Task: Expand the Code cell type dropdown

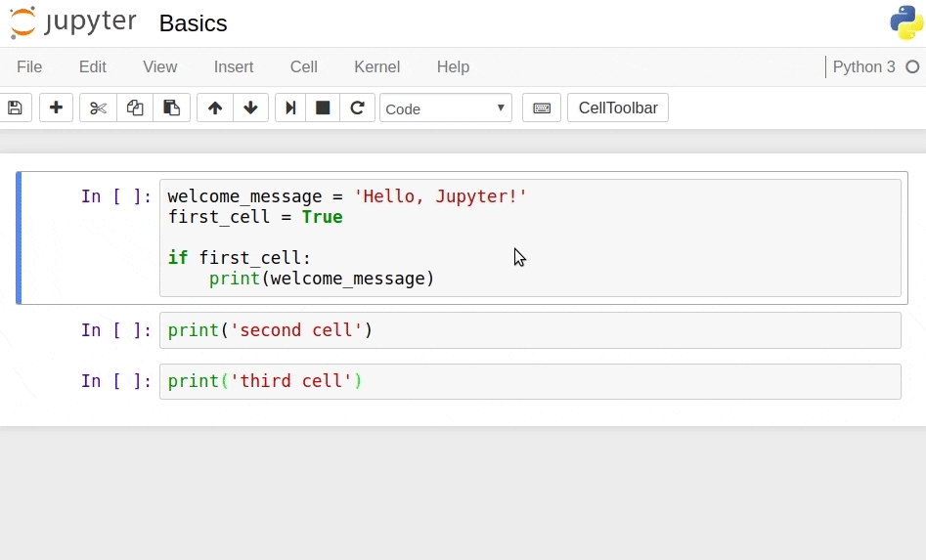Action: point(446,108)
